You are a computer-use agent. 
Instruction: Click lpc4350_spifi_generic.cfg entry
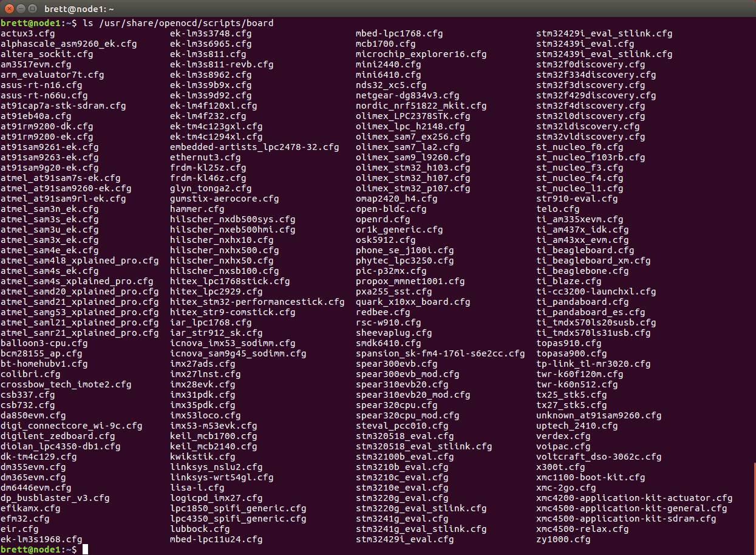click(x=238, y=519)
